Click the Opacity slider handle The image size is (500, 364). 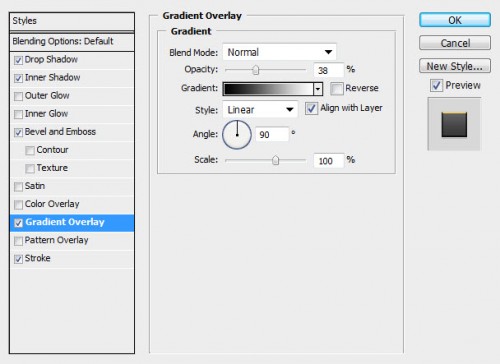pyautogui.click(x=256, y=70)
